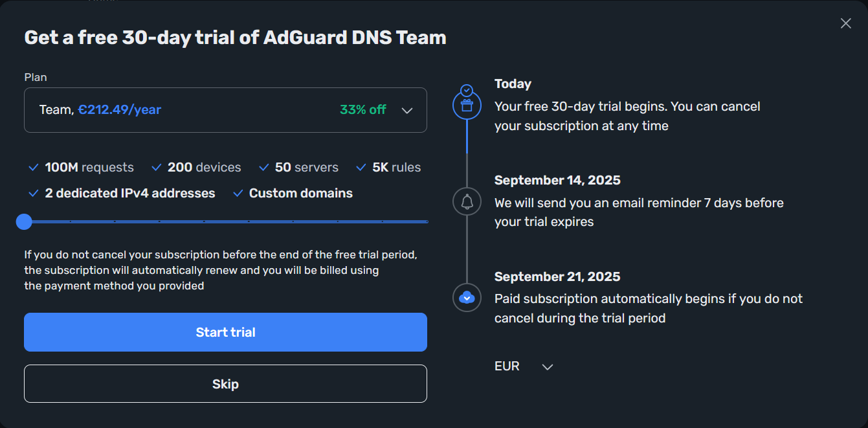
Task: Click the checkmark beside 200 devices
Action: pyautogui.click(x=156, y=168)
